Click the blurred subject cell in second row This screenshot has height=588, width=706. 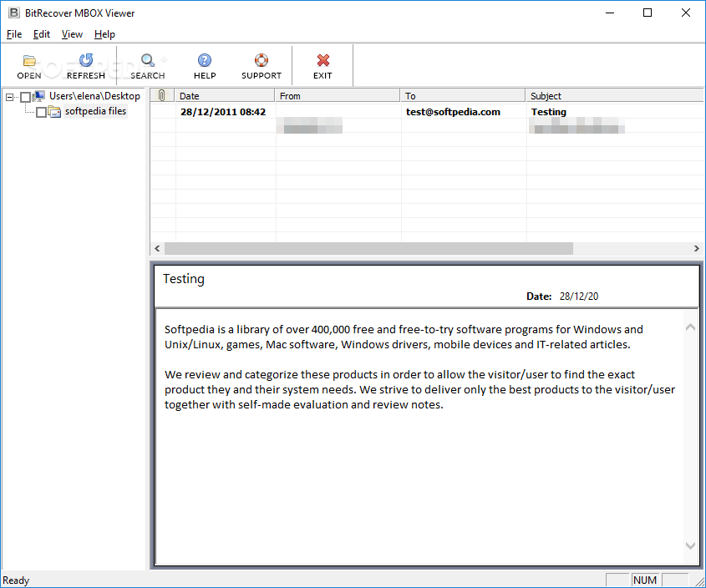pyautogui.click(x=576, y=125)
